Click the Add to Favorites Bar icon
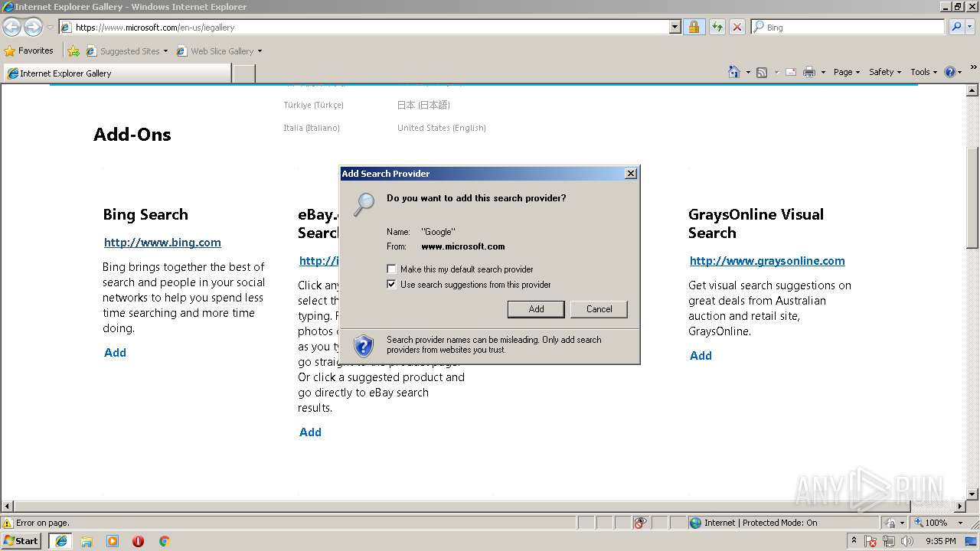 [73, 51]
